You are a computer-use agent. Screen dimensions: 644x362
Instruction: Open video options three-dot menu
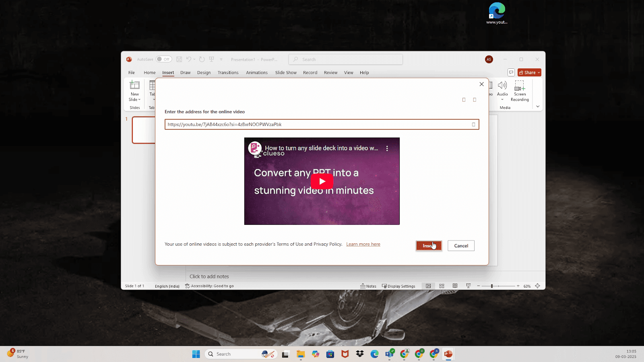[x=387, y=148]
